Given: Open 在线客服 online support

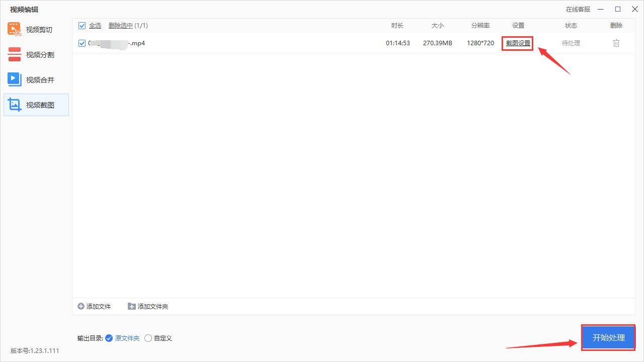Looking at the screenshot, I should click(x=578, y=9).
